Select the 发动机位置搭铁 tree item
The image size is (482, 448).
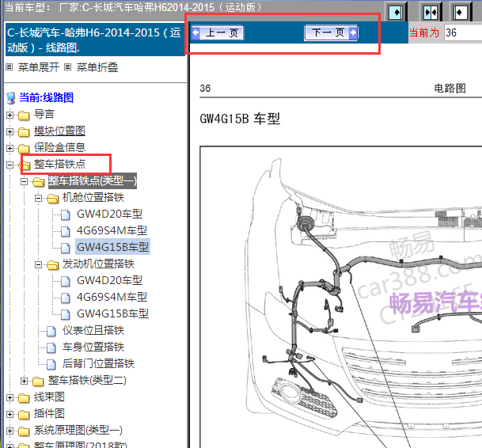click(x=98, y=264)
